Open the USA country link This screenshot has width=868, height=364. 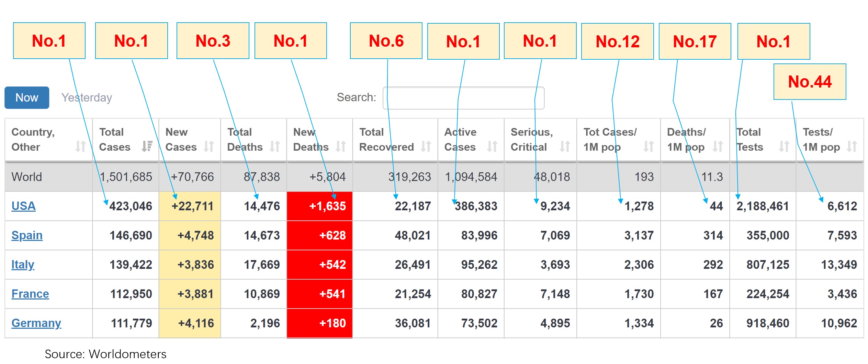click(23, 206)
